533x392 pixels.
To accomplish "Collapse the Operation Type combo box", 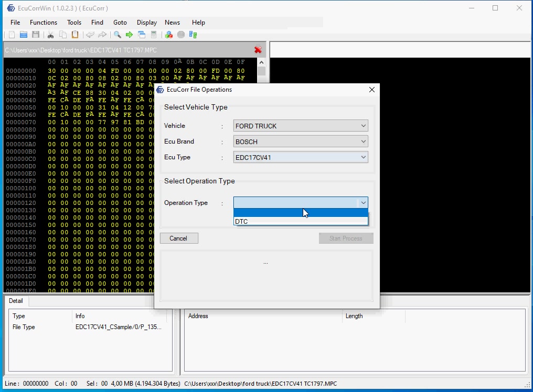I will (364, 203).
